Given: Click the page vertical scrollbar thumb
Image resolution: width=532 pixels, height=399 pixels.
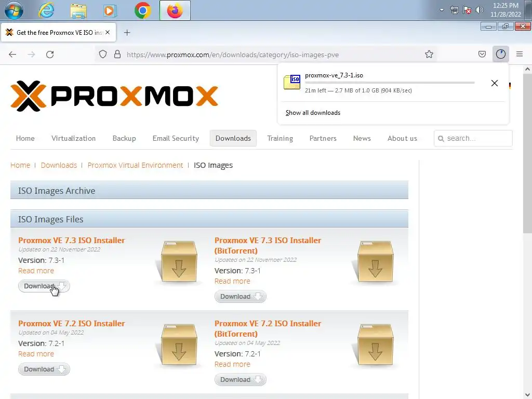Looking at the screenshot, I should click(527, 153).
